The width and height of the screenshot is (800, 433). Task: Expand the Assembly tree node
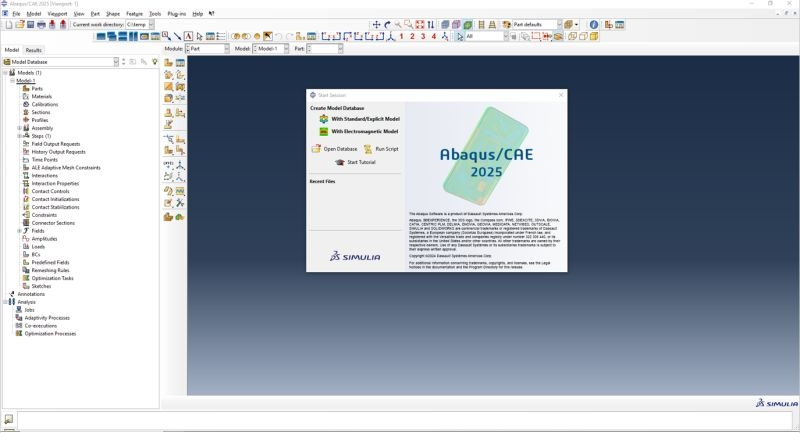19,128
